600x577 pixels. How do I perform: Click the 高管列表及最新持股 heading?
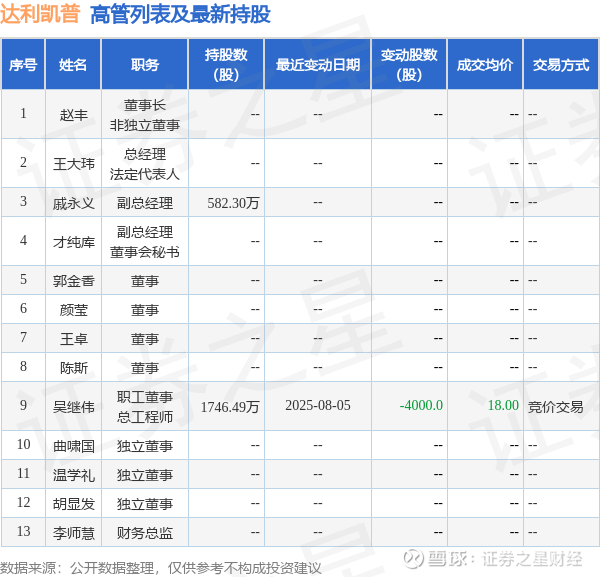tap(180, 15)
